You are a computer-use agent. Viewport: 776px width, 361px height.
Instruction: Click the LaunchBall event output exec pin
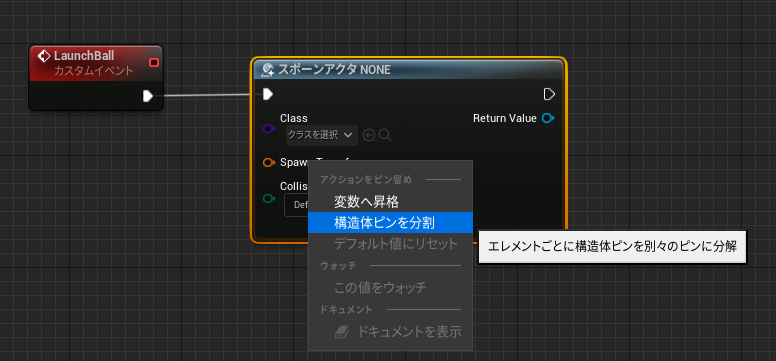(x=147, y=96)
